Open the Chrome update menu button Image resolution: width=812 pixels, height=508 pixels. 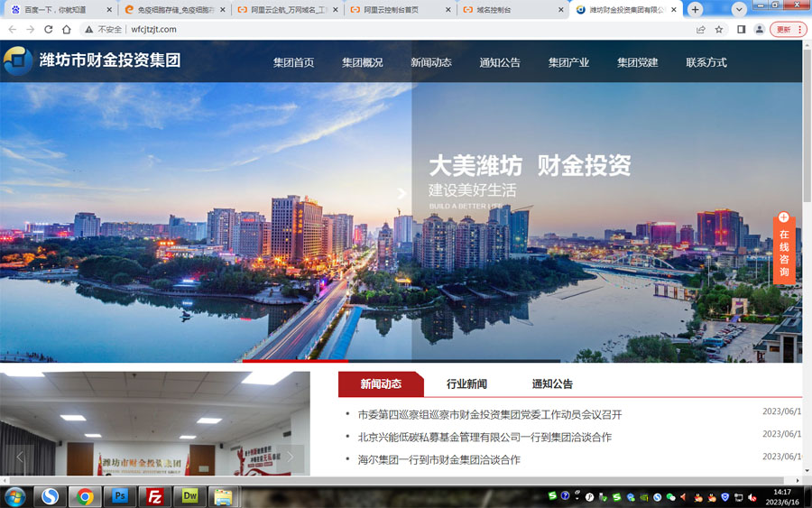coord(789,29)
